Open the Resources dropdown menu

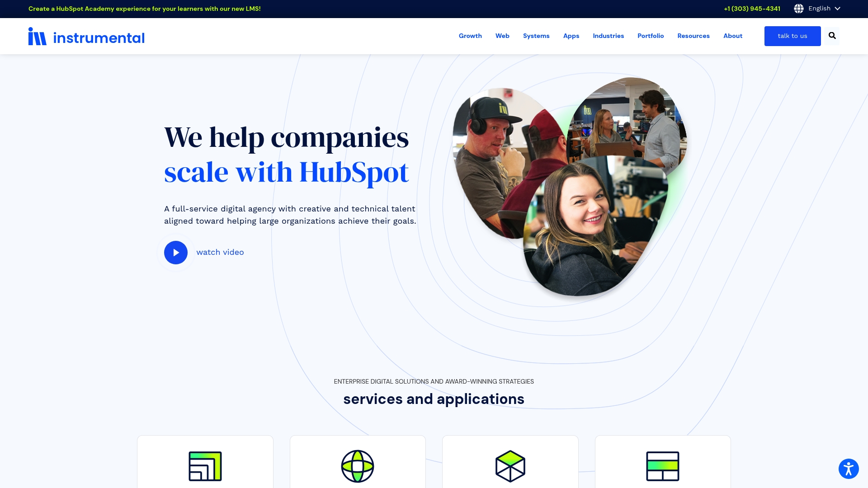tap(693, 36)
